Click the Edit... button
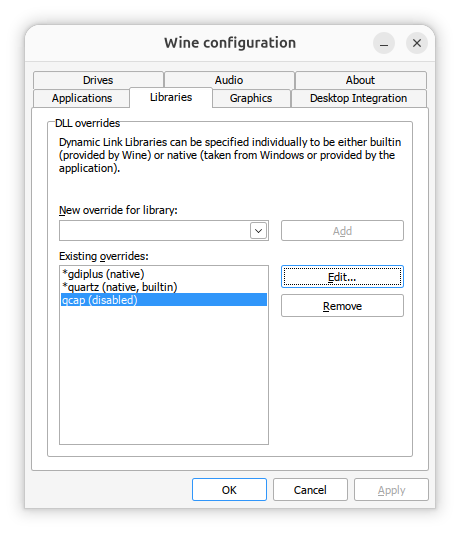The image size is (460, 533). pos(342,277)
